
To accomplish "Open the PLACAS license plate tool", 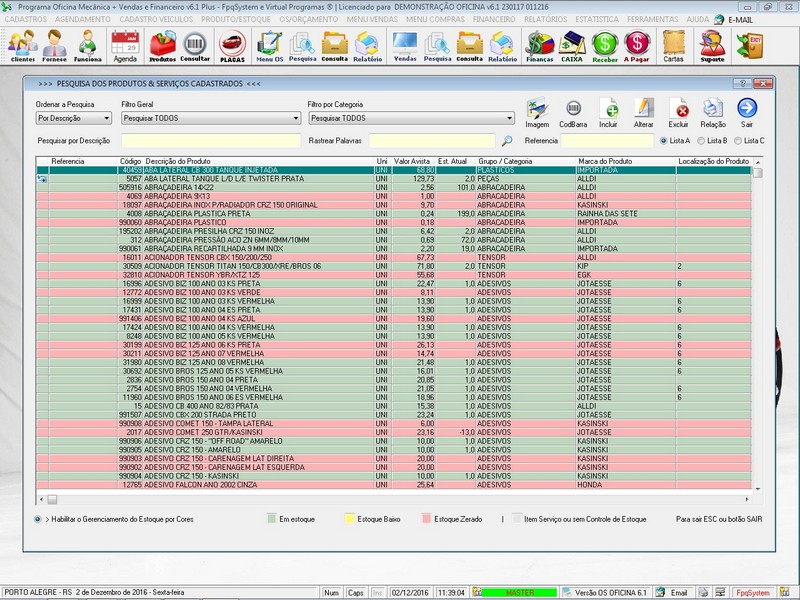I will [x=232, y=45].
